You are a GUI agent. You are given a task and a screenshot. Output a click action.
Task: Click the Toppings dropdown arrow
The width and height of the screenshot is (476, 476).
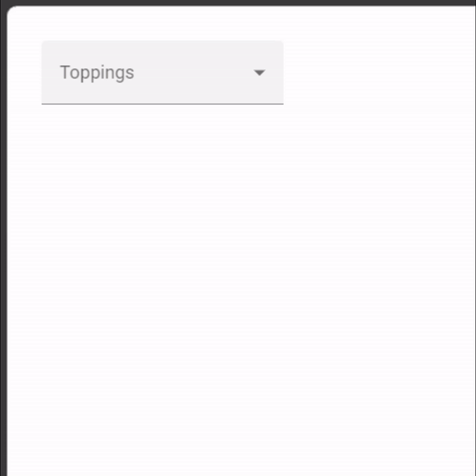point(259,73)
